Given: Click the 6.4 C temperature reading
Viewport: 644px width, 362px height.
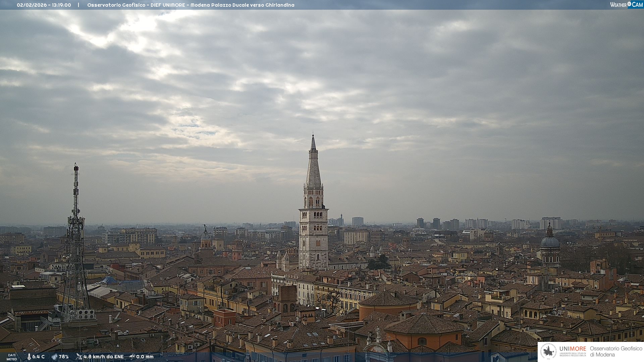Looking at the screenshot, I should [x=39, y=357].
